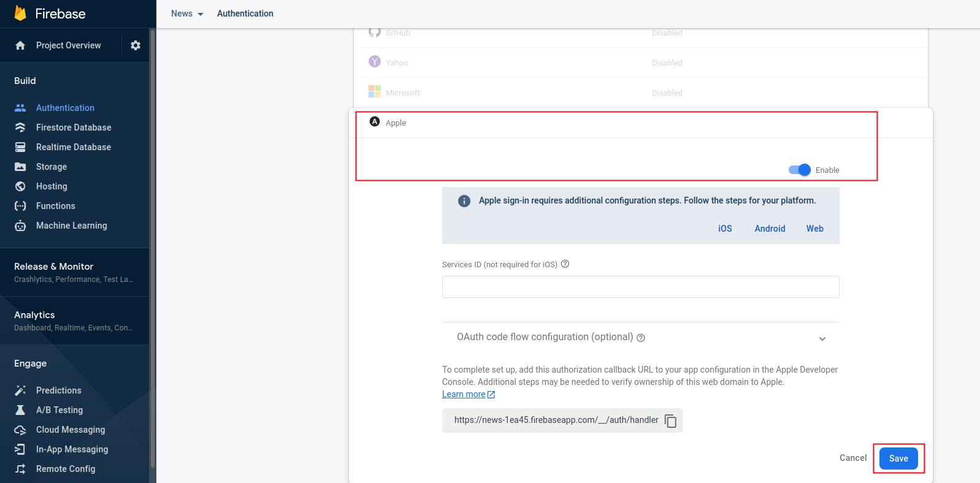
Task: Select Authentication in the Build menu
Action: [x=65, y=108]
